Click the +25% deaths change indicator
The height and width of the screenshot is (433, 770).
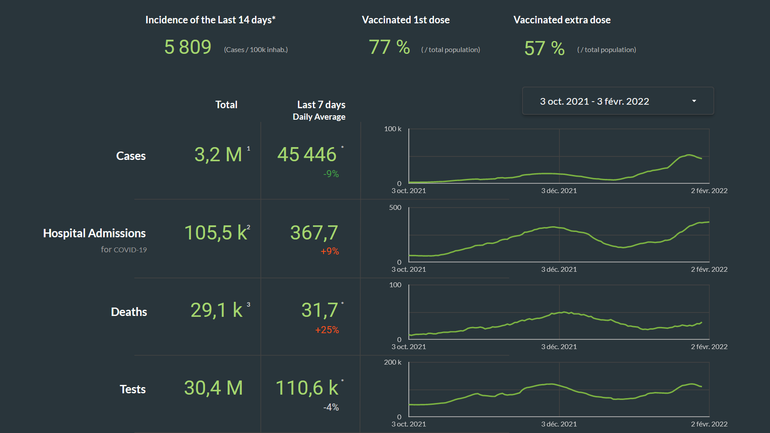coord(327,329)
